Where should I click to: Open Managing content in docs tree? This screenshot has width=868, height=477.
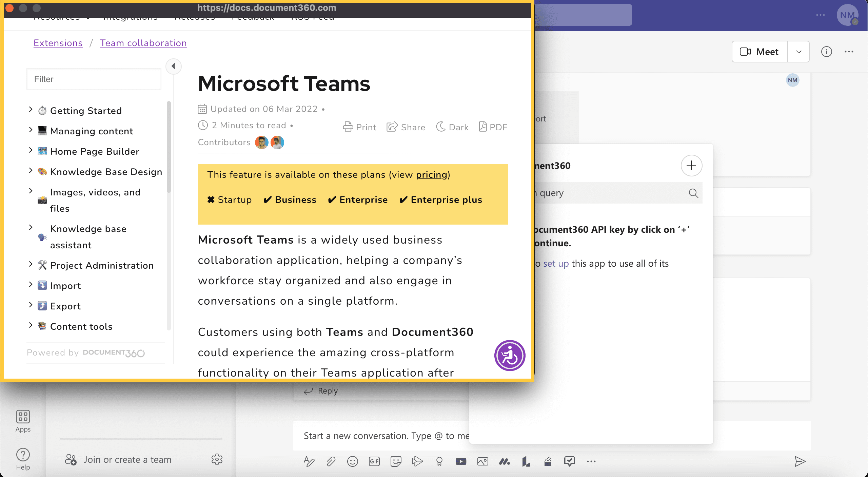[92, 131]
